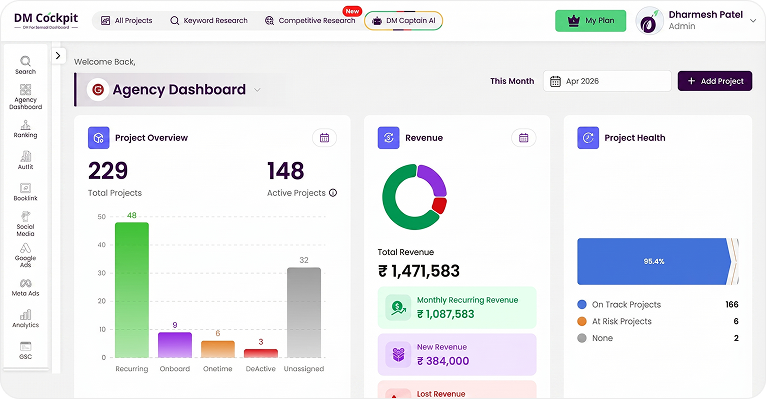Click the blue On Track legend dot
This screenshot has height=399, width=766.
[582, 304]
